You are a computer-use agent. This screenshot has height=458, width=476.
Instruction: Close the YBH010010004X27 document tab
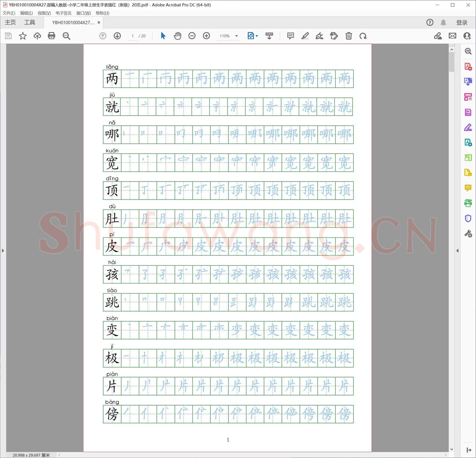(x=99, y=23)
